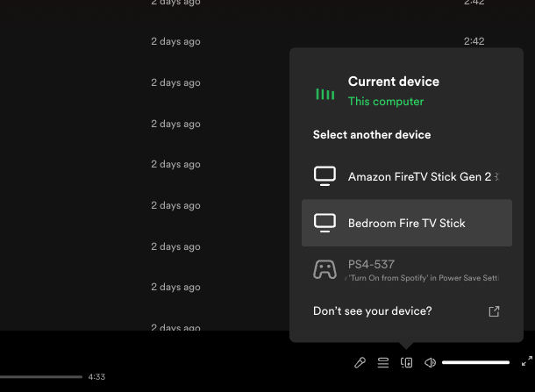The height and width of the screenshot is (392, 535).
Task: Toggle the connect to a device icon
Action: click(x=406, y=363)
